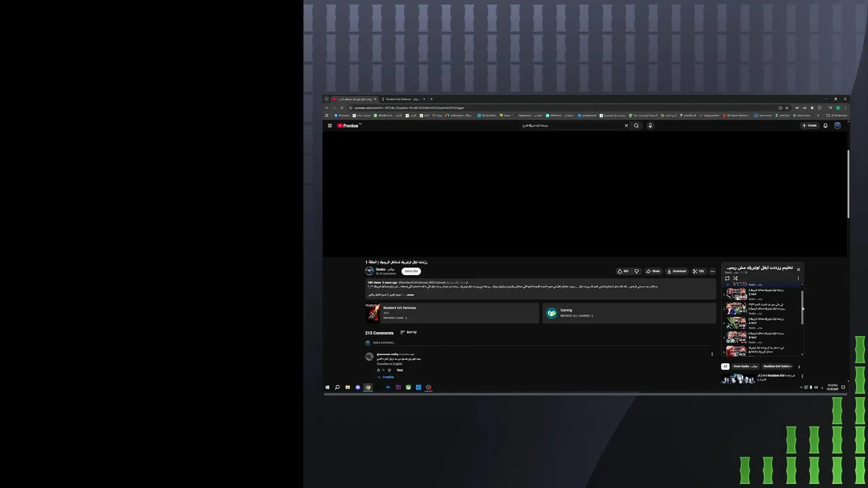
Task: Like the video with thumbs up
Action: [623, 271]
